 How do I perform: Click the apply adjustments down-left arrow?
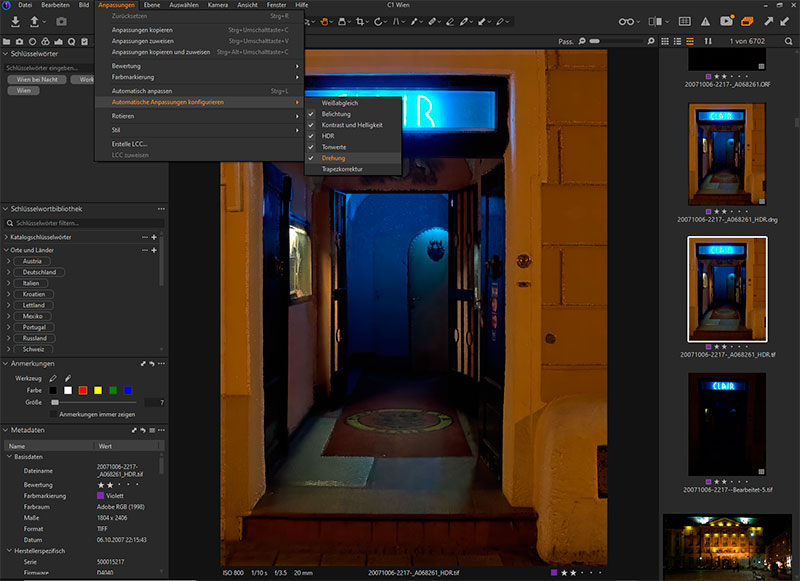(x=785, y=21)
